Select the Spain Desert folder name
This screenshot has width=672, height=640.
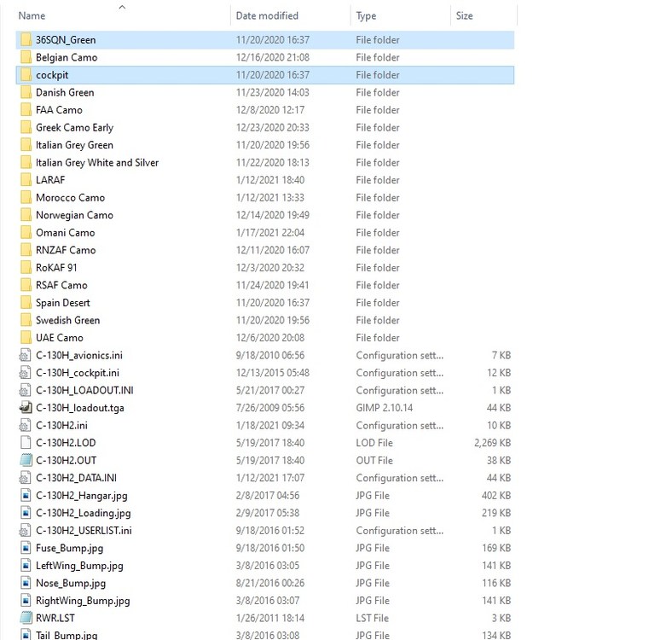[x=63, y=303]
